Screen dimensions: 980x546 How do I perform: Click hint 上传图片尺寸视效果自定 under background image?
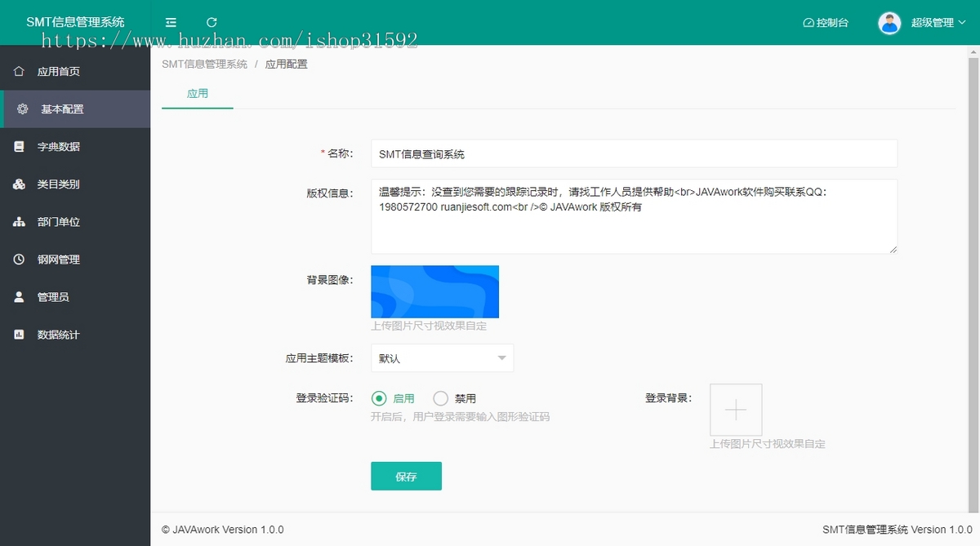[429, 326]
